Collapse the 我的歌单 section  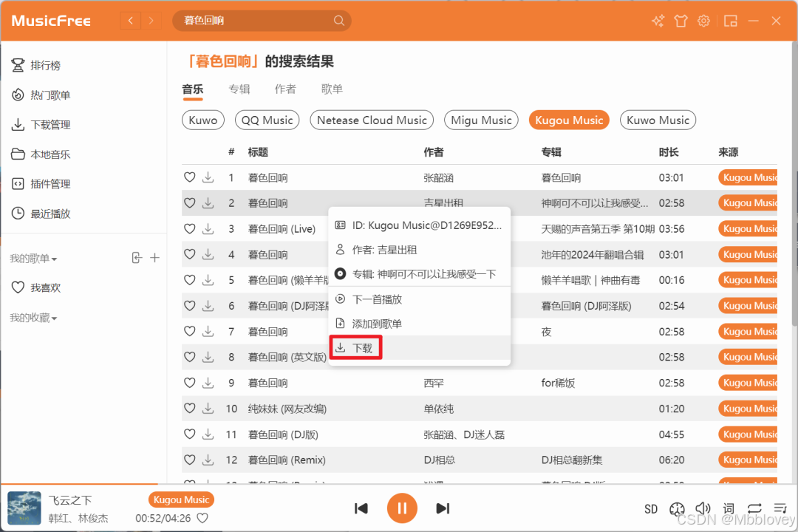33,259
